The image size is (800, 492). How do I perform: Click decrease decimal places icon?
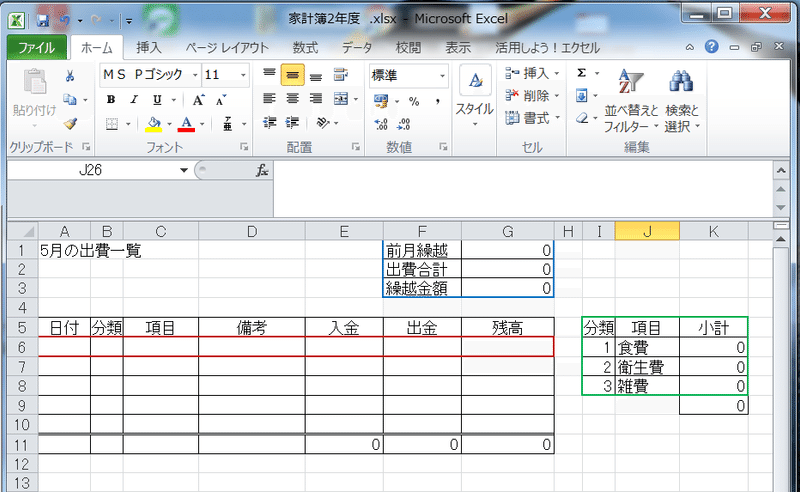tap(404, 124)
